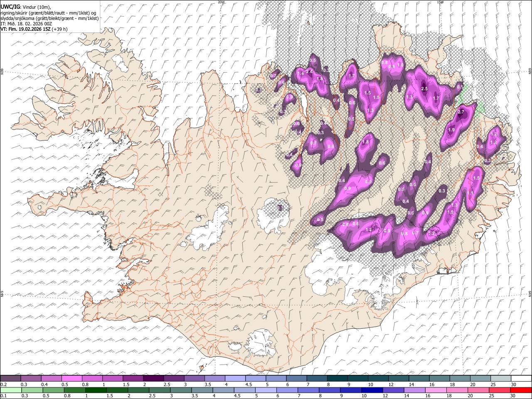Click the 'slydda/snjókoma' legend description line

pos(49,18)
